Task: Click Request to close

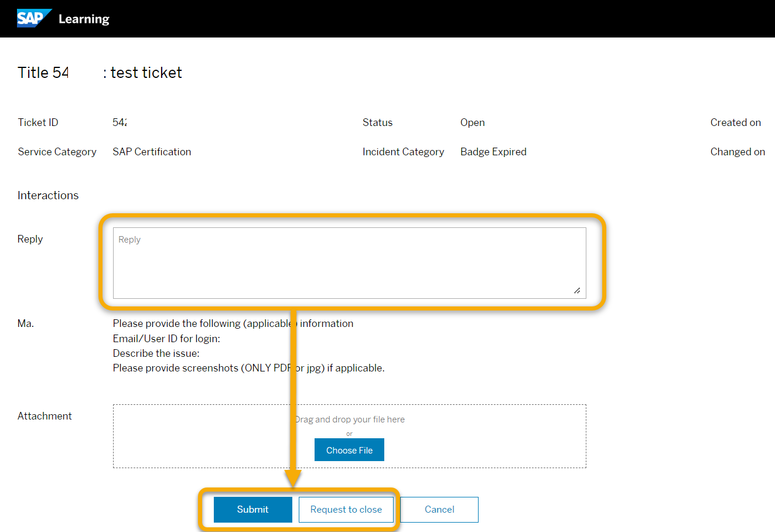Action: click(x=346, y=509)
